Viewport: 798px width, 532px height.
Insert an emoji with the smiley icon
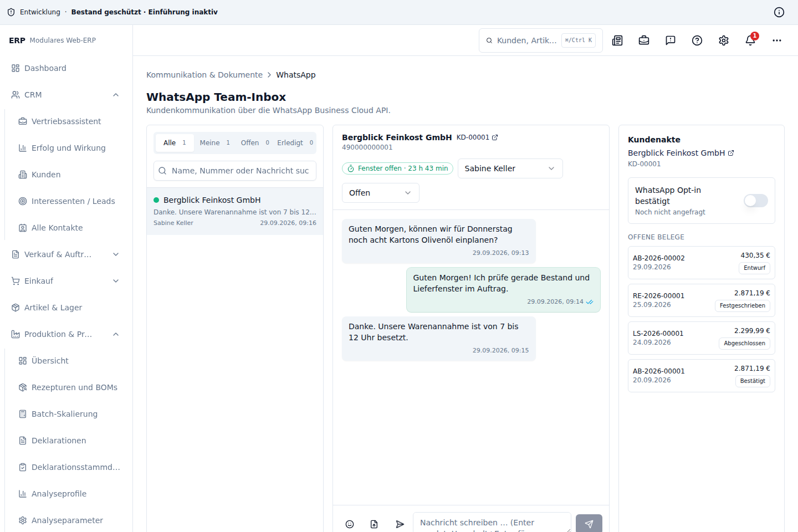pyautogui.click(x=350, y=524)
